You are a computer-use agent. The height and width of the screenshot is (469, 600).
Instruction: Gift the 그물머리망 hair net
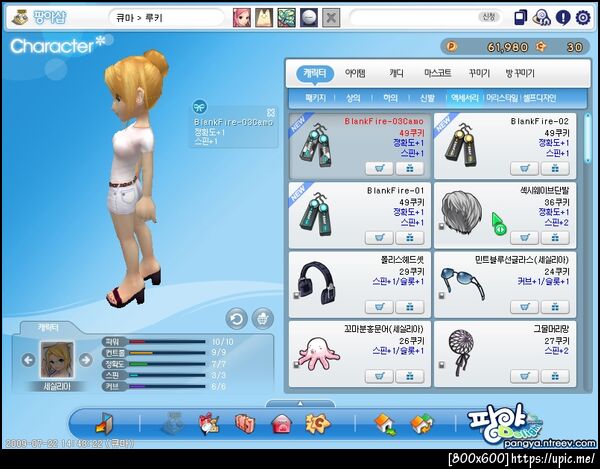(x=555, y=376)
